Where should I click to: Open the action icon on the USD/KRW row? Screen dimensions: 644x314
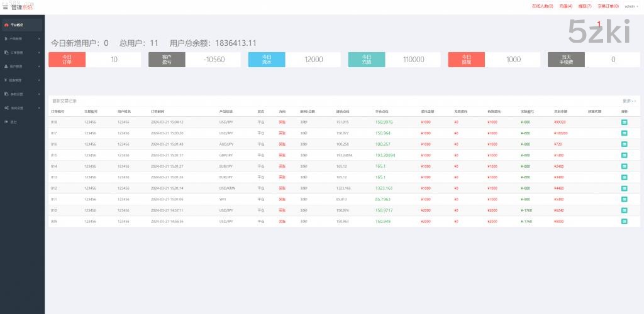coord(624,188)
